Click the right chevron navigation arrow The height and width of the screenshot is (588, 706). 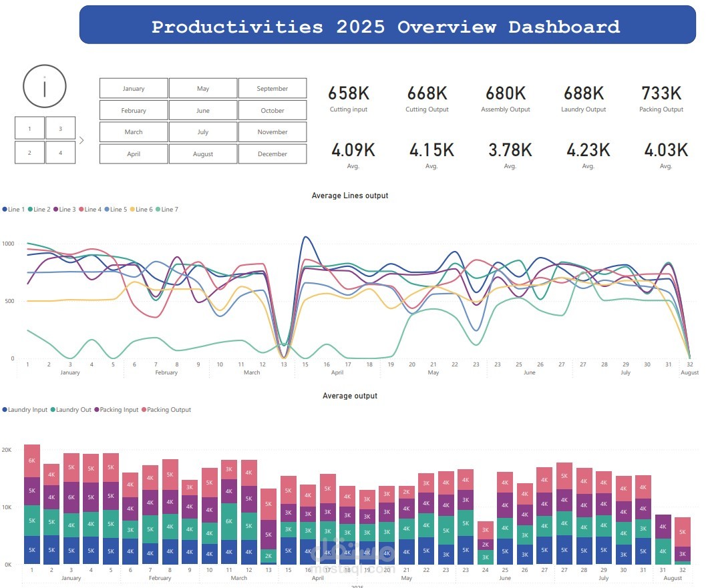[81, 141]
